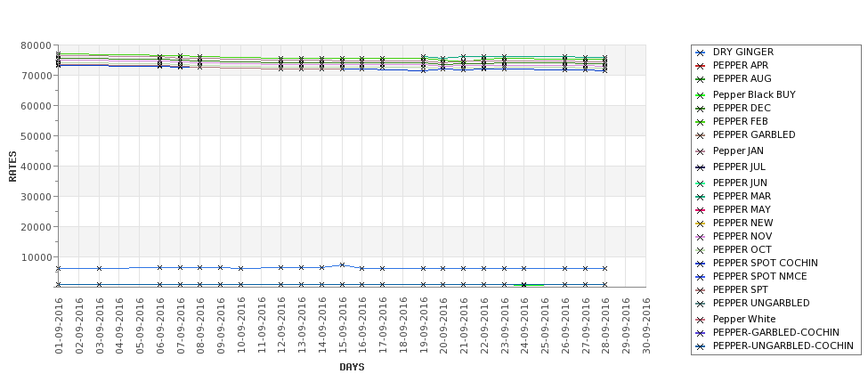
Task: Click the PEPPER GARBLED legend label
Action: [754, 134]
